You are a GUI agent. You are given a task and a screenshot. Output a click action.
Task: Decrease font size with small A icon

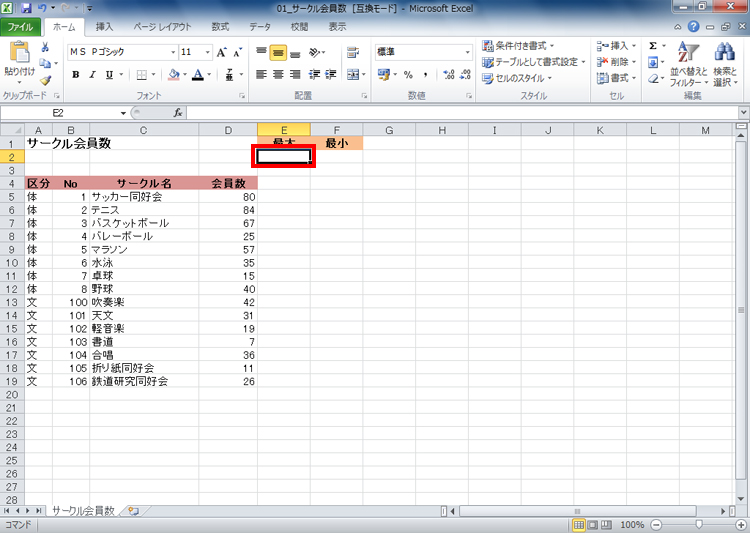click(238, 52)
